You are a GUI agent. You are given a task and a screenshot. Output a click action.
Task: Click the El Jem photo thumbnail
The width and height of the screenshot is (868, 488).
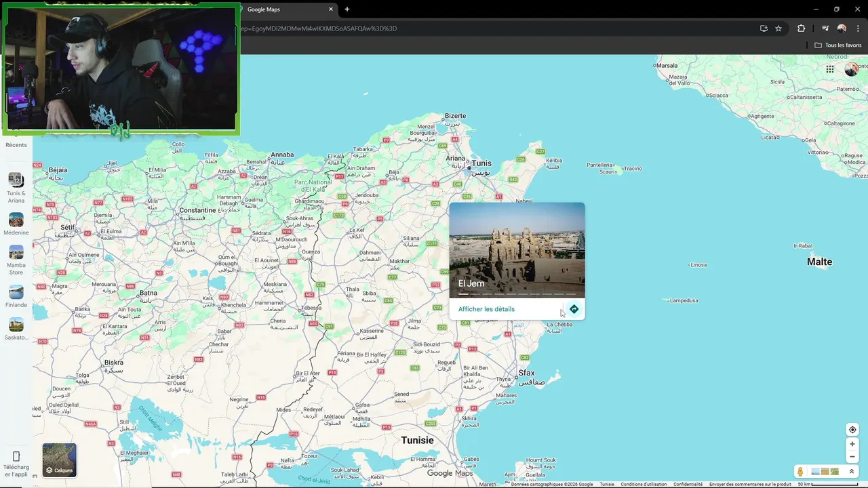tap(517, 250)
